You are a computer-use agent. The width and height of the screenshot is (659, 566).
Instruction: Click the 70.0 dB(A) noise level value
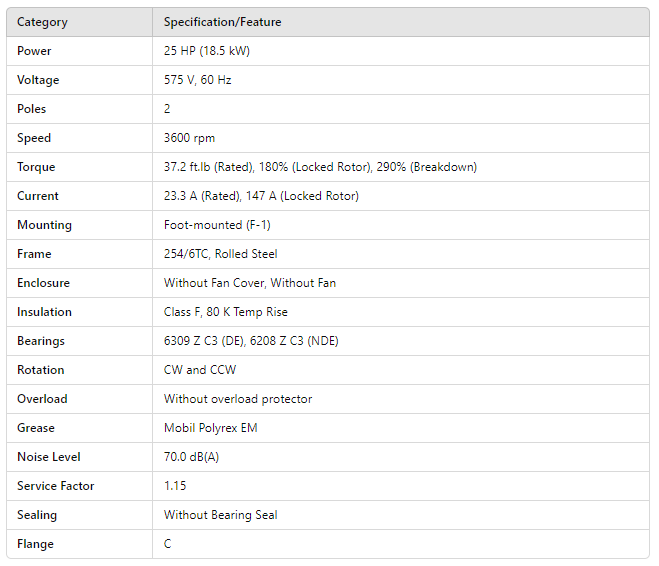[x=194, y=457]
